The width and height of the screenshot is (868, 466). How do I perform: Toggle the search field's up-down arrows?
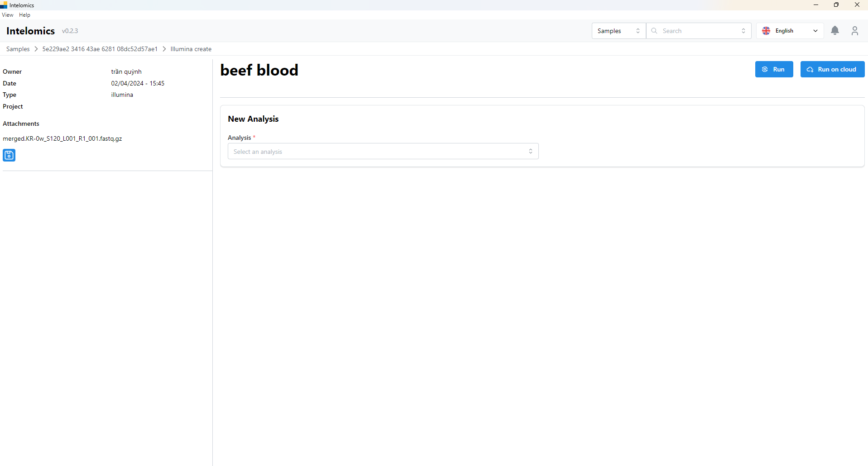pos(743,31)
